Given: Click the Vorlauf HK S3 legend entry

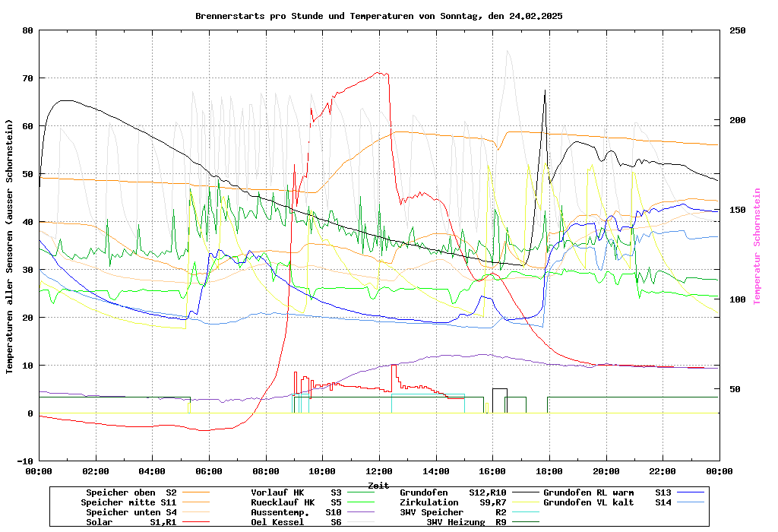Looking at the screenshot, I should pyautogui.click(x=296, y=492).
